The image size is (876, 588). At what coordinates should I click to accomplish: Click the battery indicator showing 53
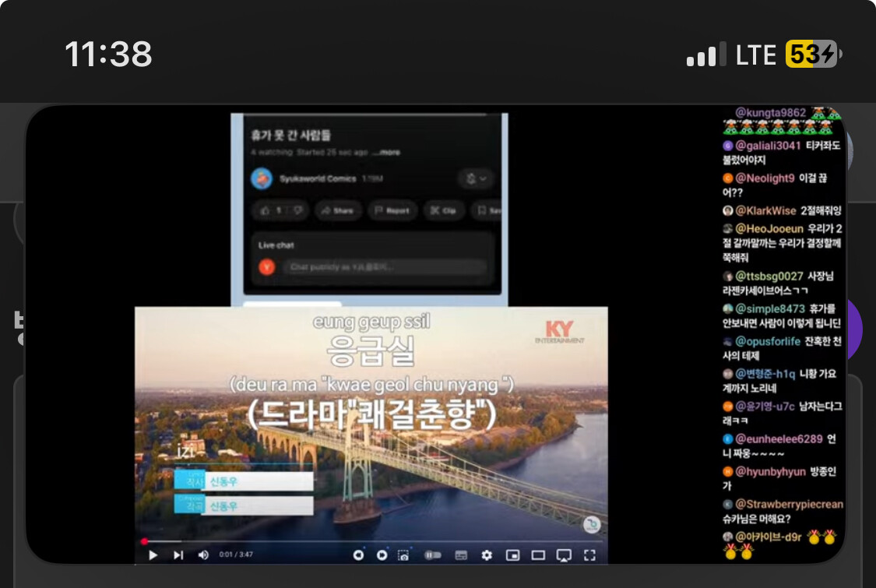point(814,55)
